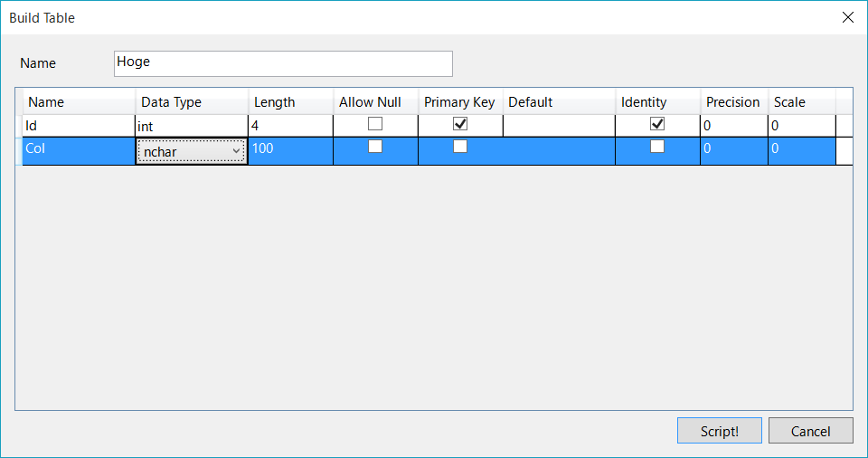The width and height of the screenshot is (868, 458).
Task: Select the Scale cell in Id row
Action: [x=802, y=126]
